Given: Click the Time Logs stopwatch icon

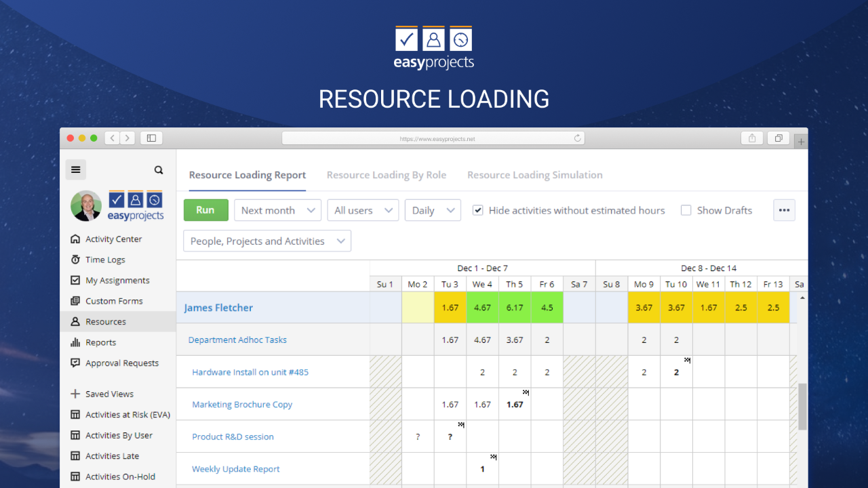Looking at the screenshot, I should [75, 260].
